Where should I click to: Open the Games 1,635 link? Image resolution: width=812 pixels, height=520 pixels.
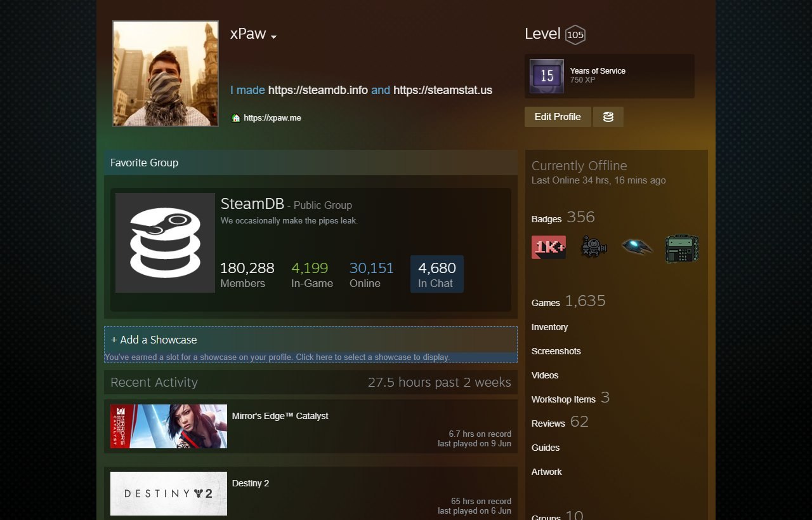568,302
